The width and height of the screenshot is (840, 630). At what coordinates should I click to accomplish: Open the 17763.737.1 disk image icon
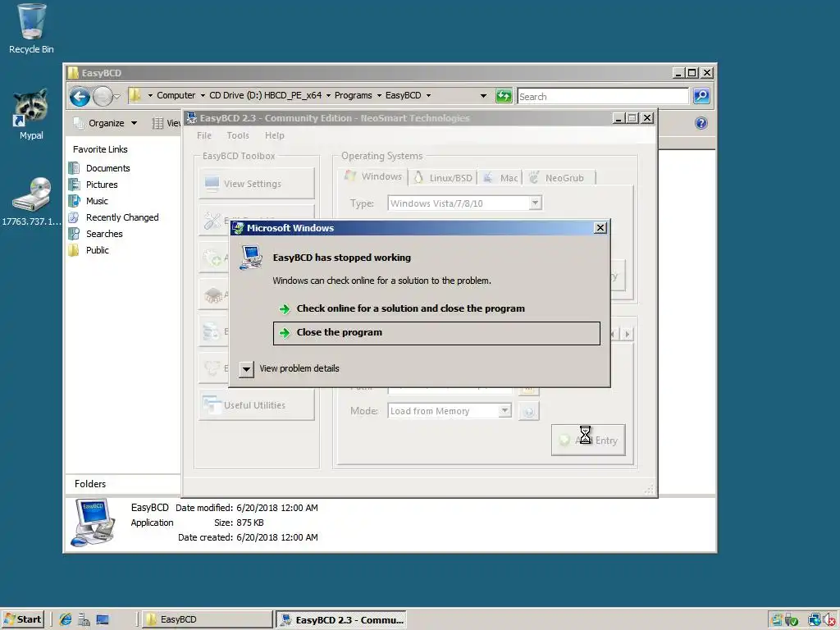(31, 201)
